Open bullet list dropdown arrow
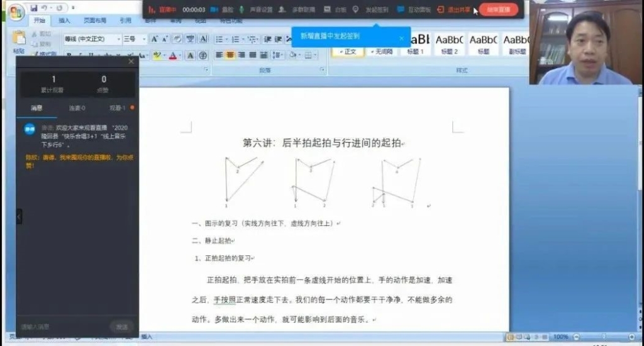This screenshot has width=644, height=346. (226, 39)
